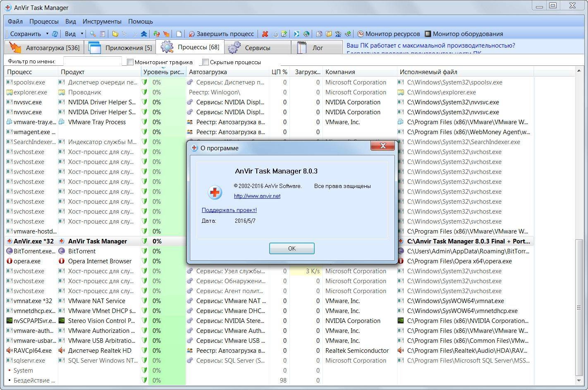The image size is (588, 390).
Task: Select the Процессы [68] tab
Action: point(190,47)
